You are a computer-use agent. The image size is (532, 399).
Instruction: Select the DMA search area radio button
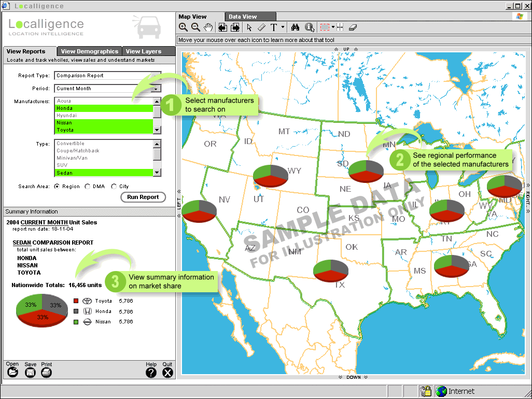[88, 187]
